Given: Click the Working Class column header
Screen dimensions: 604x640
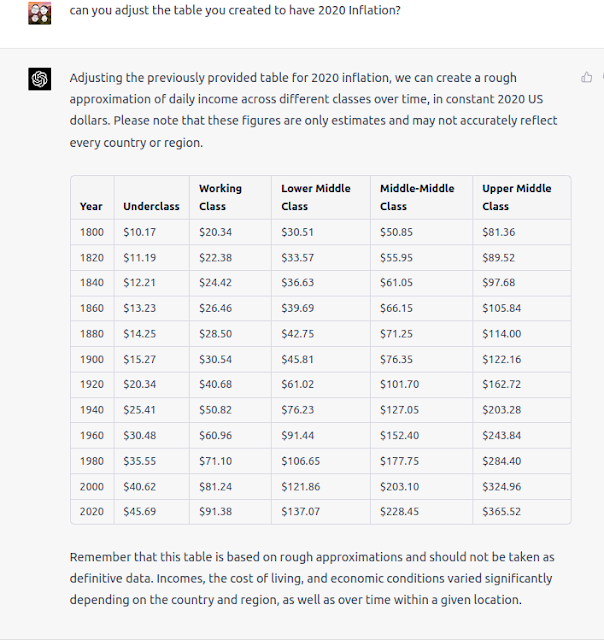Looking at the screenshot, I should click(x=220, y=197).
